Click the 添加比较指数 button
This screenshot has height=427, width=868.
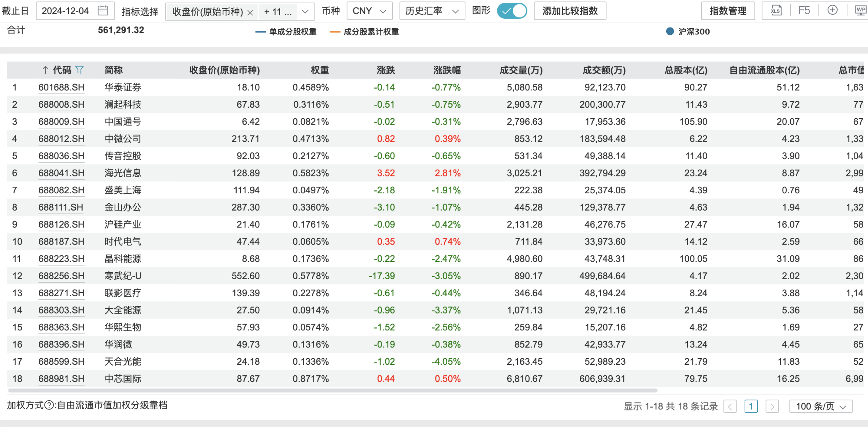570,11
